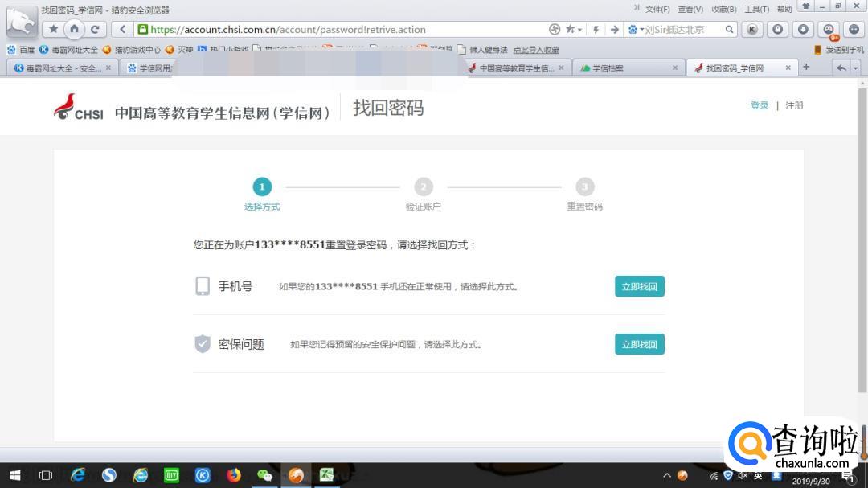This screenshot has height=488, width=868.
Task: Launch Internet Explorer from the taskbar
Action: click(77, 474)
